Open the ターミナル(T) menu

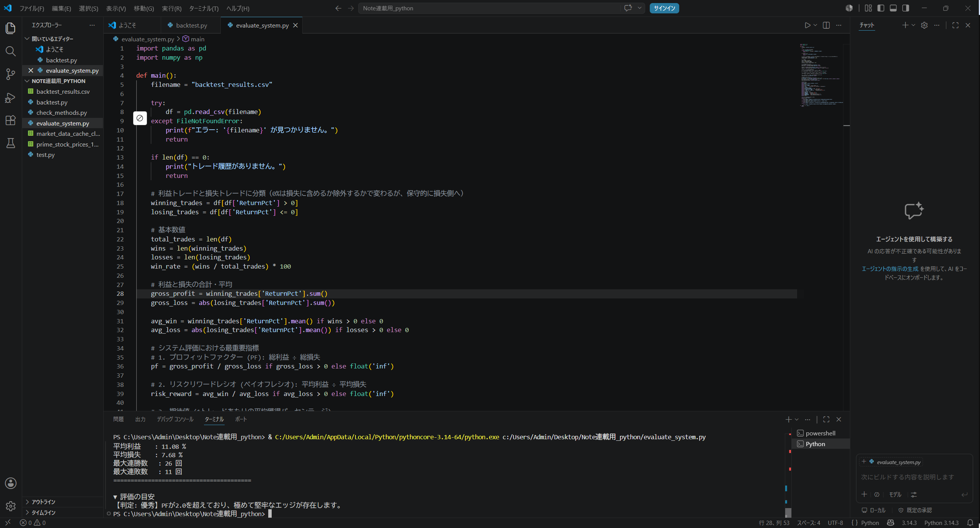[x=204, y=8]
